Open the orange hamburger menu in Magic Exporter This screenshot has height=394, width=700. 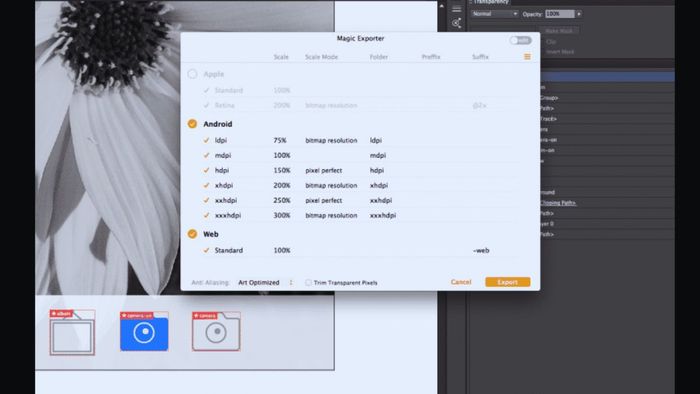[527, 57]
